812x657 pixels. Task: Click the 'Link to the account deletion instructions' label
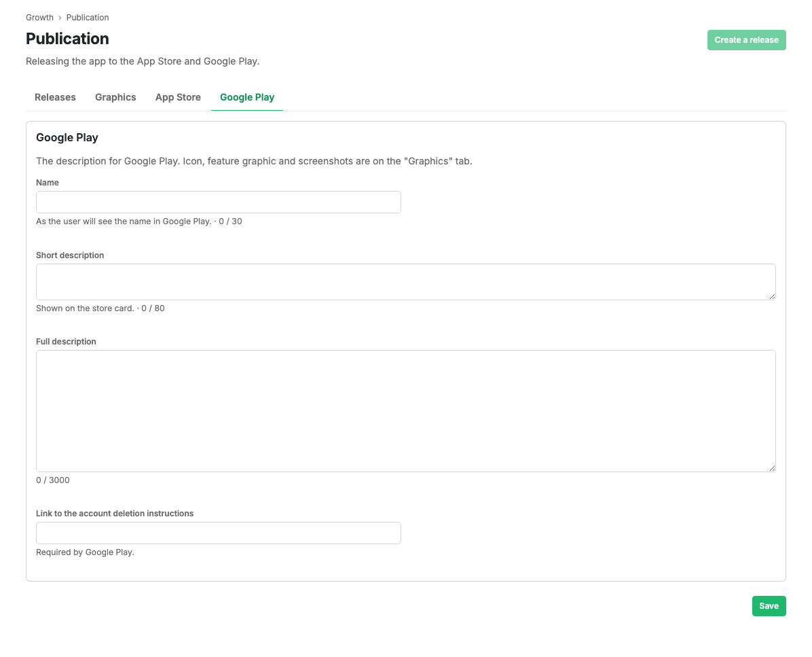115,514
